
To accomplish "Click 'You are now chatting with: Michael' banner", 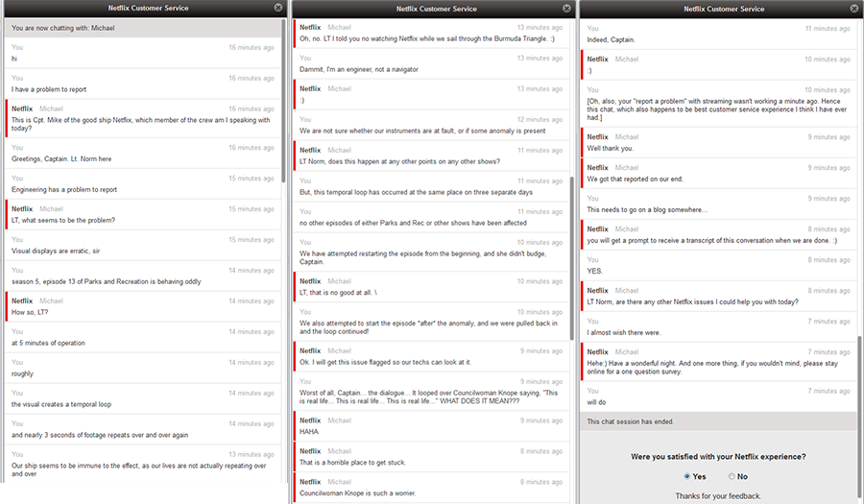I will click(x=143, y=28).
